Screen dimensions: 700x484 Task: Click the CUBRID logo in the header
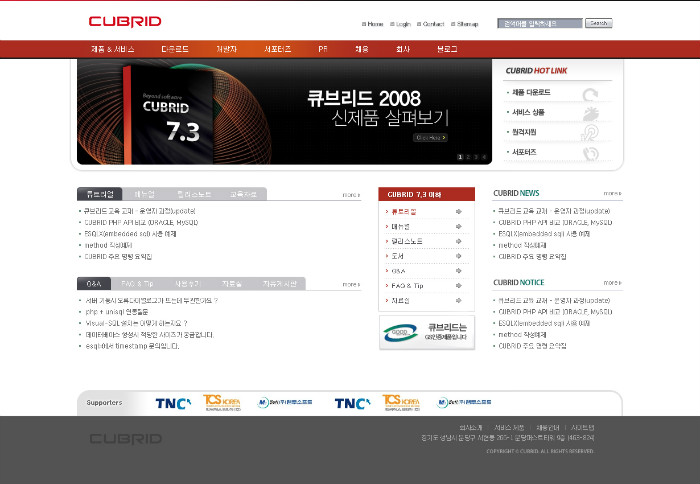click(x=124, y=21)
